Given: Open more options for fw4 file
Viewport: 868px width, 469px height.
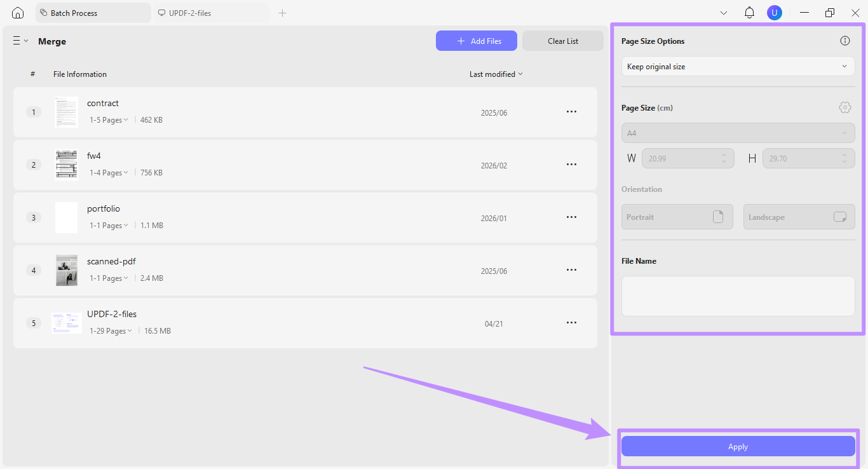Looking at the screenshot, I should pyautogui.click(x=571, y=165).
